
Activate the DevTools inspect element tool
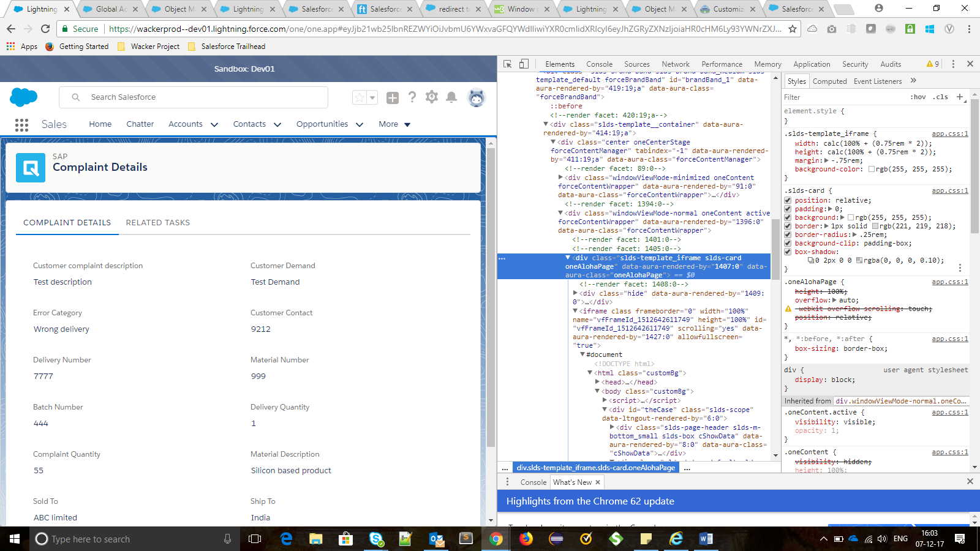(508, 64)
